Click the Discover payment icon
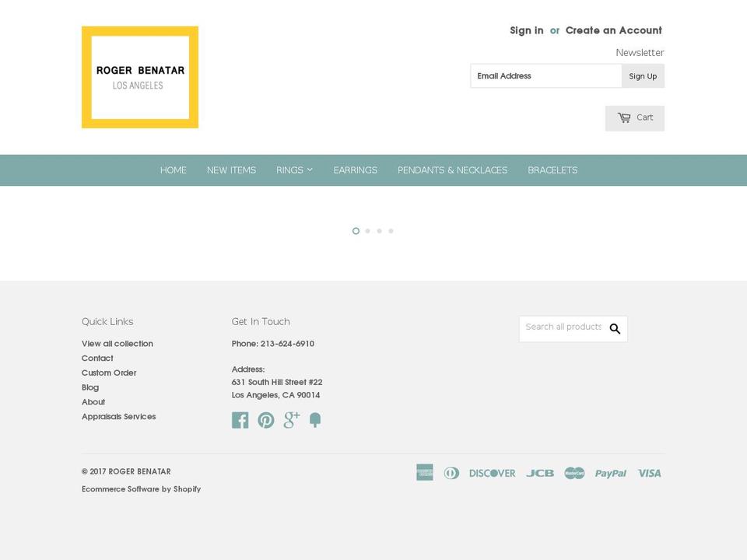The width and height of the screenshot is (747, 560). pyautogui.click(x=492, y=474)
